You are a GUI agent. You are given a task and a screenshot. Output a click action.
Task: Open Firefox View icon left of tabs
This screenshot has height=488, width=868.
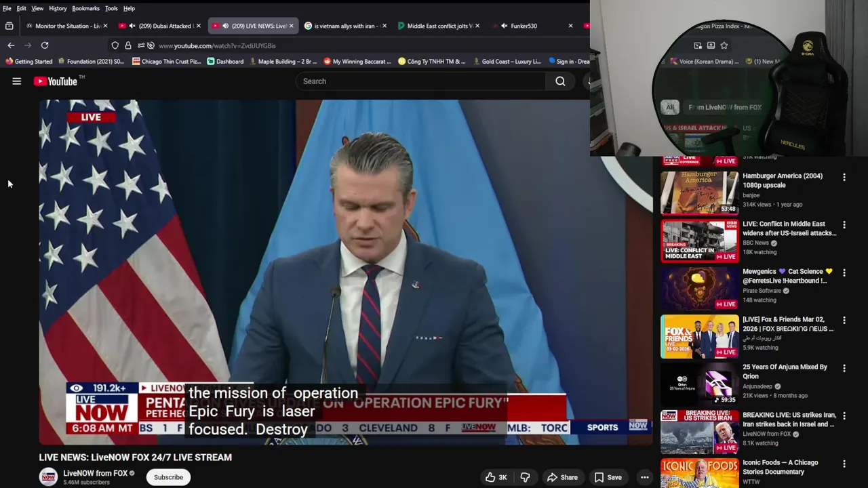click(x=9, y=26)
